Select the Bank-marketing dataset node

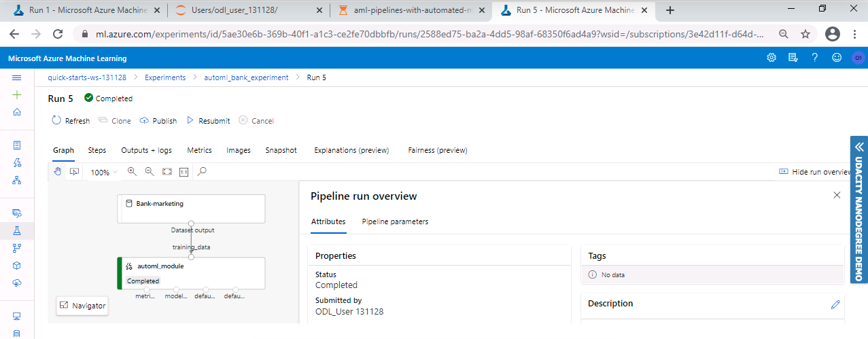191,209
